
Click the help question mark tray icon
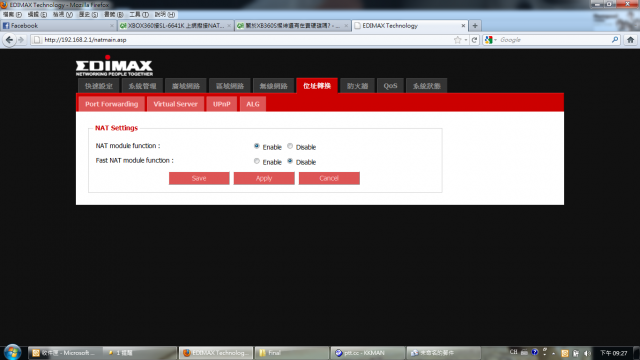(x=535, y=352)
